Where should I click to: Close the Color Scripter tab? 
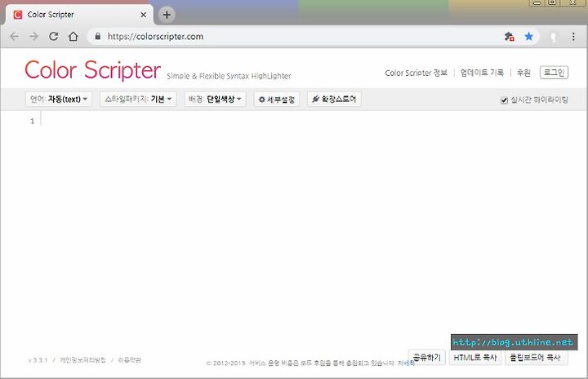[143, 15]
